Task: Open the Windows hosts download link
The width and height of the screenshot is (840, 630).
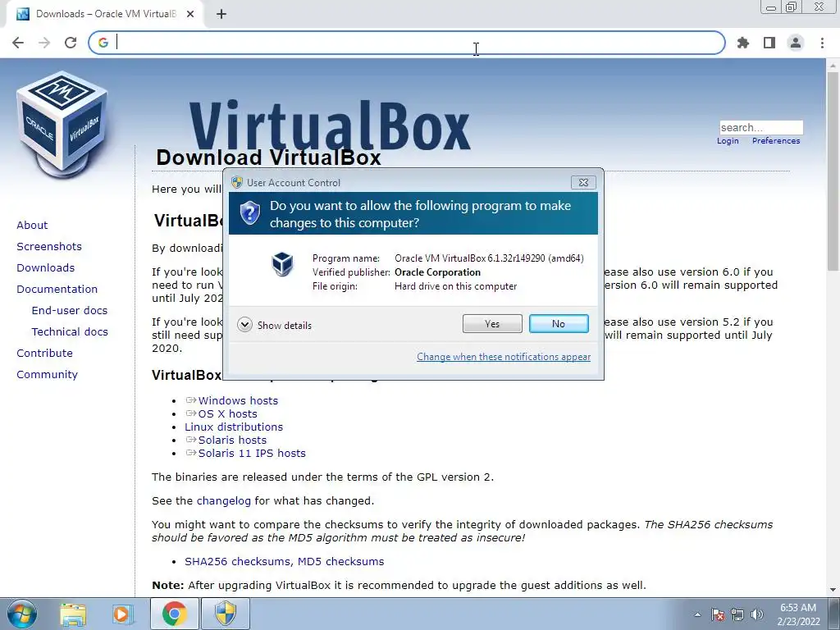Action: click(x=238, y=400)
